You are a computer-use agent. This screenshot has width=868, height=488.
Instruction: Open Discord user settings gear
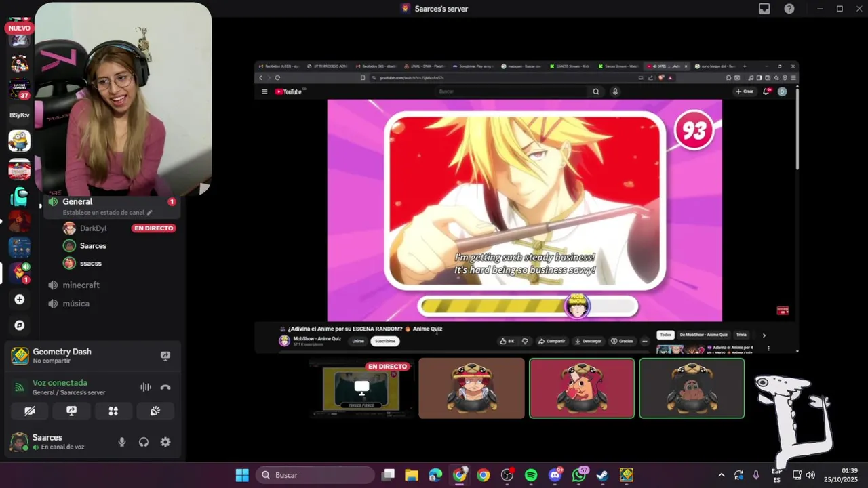[x=165, y=442]
